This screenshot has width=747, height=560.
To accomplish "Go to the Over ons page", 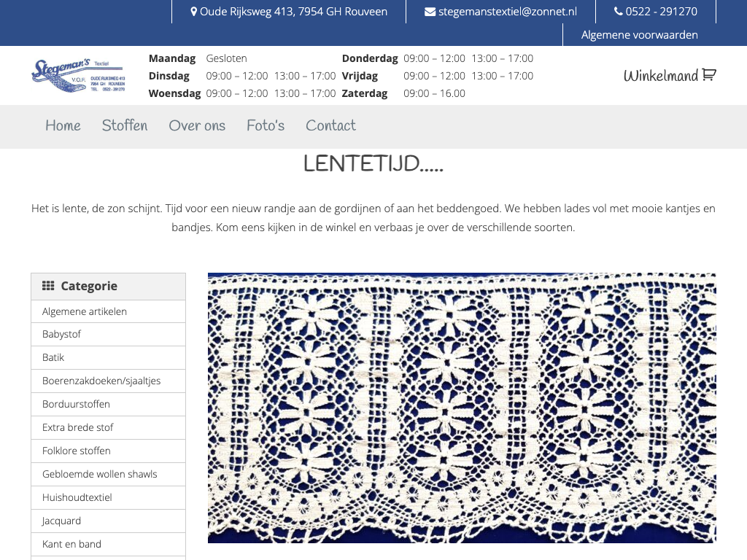I will click(x=197, y=125).
